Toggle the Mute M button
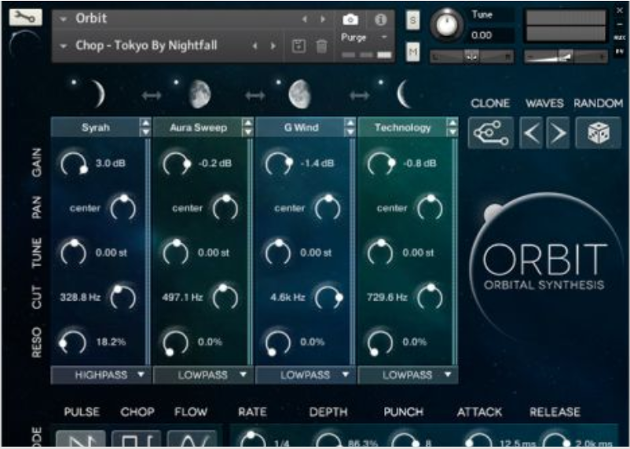Viewport: 630px width, 449px height. (413, 52)
